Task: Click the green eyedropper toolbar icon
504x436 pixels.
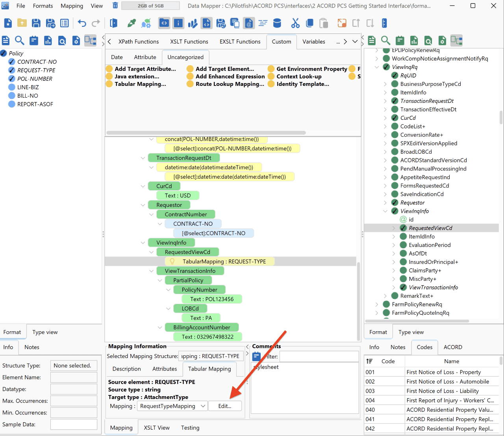Action: click(132, 23)
